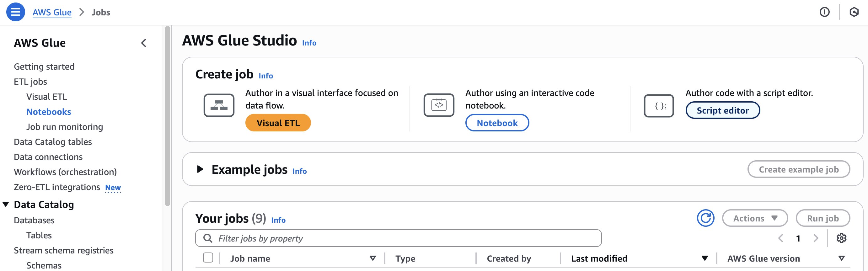Open Data Catalog tables in sidebar
Screen dimensions: 868x271
(53, 142)
